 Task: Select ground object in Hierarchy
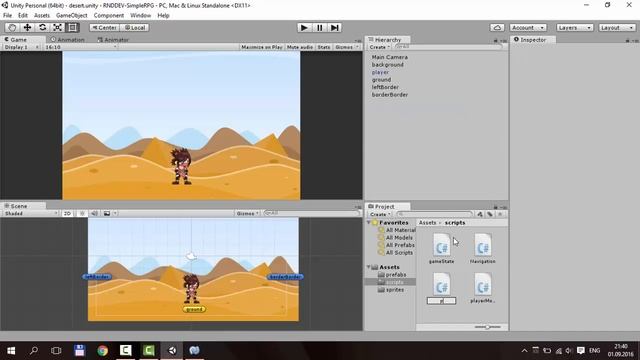[381, 80]
